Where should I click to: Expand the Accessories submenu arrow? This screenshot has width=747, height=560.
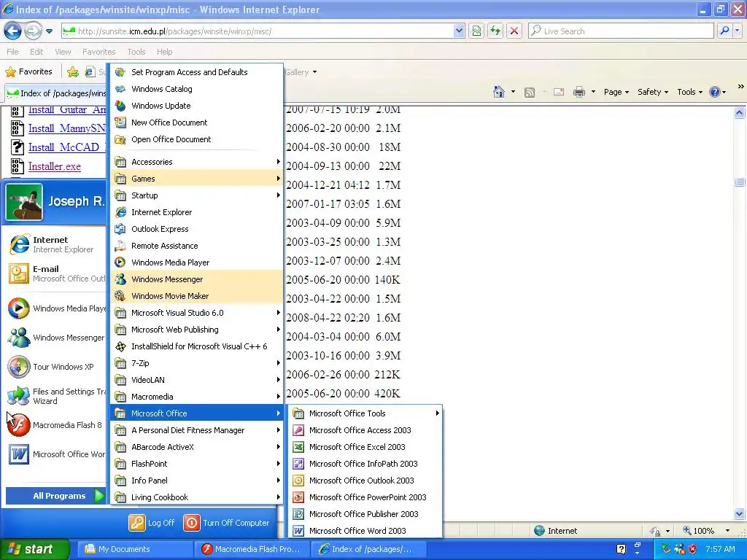(278, 161)
